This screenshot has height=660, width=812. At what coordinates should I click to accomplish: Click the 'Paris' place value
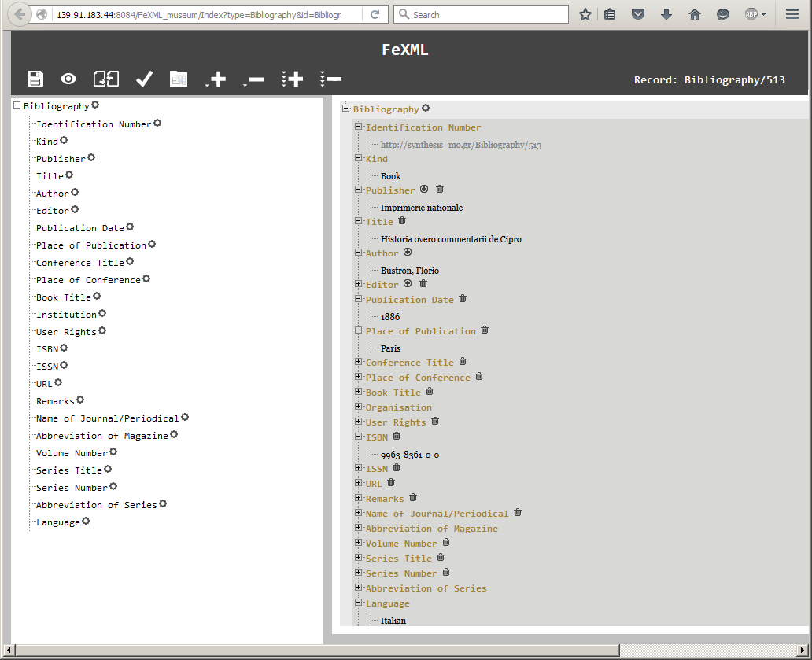[390, 348]
